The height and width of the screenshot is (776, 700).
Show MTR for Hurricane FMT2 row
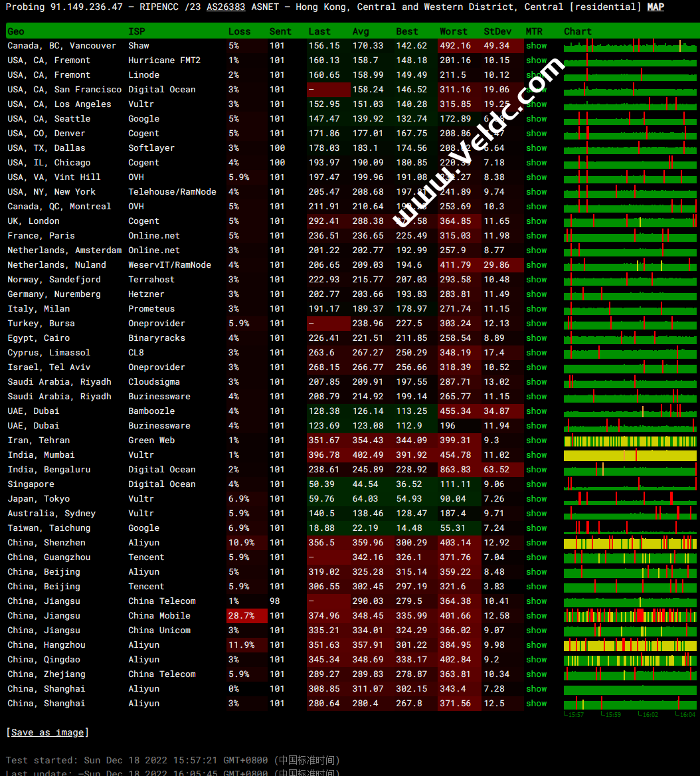click(x=536, y=60)
